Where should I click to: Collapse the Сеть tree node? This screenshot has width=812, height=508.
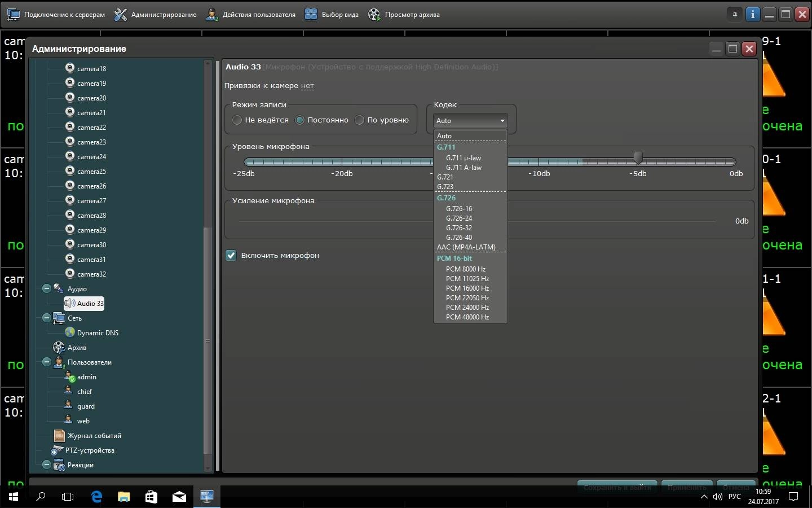pos(47,318)
